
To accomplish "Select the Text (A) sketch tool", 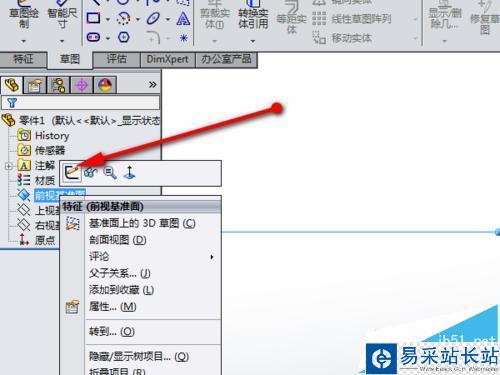I will coord(183,18).
